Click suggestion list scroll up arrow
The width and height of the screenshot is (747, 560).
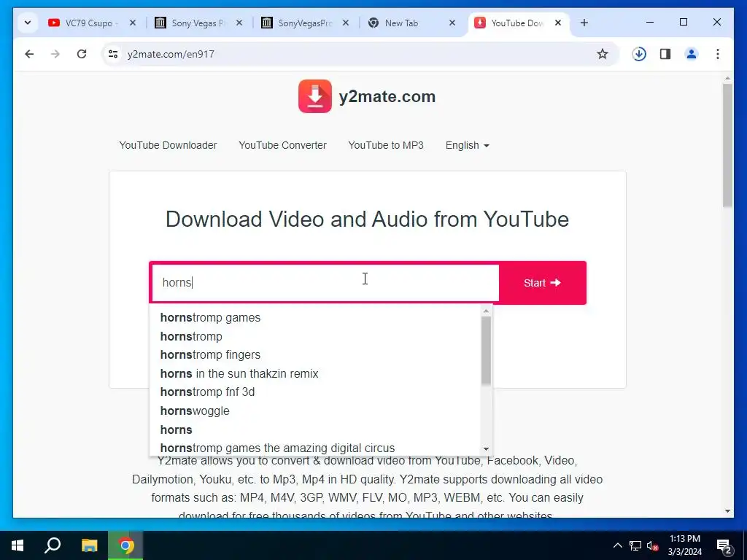(486, 311)
